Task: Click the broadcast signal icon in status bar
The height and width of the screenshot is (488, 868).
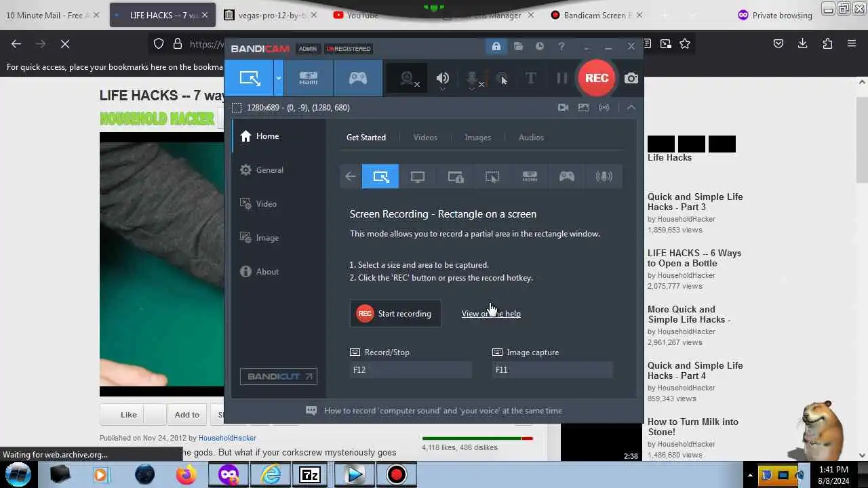Action: [x=604, y=108]
